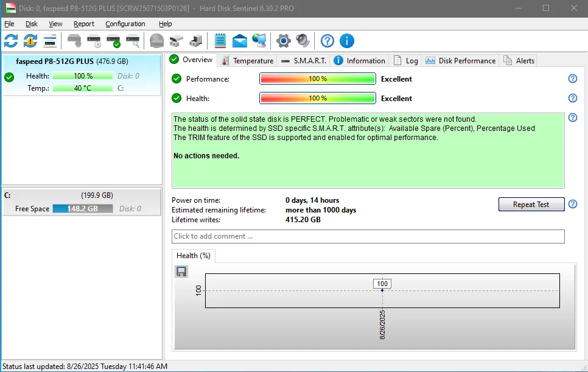Click the grey disk icon with shield
Image resolution: width=588 pixels, height=372 pixels.
pyautogui.click(x=74, y=41)
